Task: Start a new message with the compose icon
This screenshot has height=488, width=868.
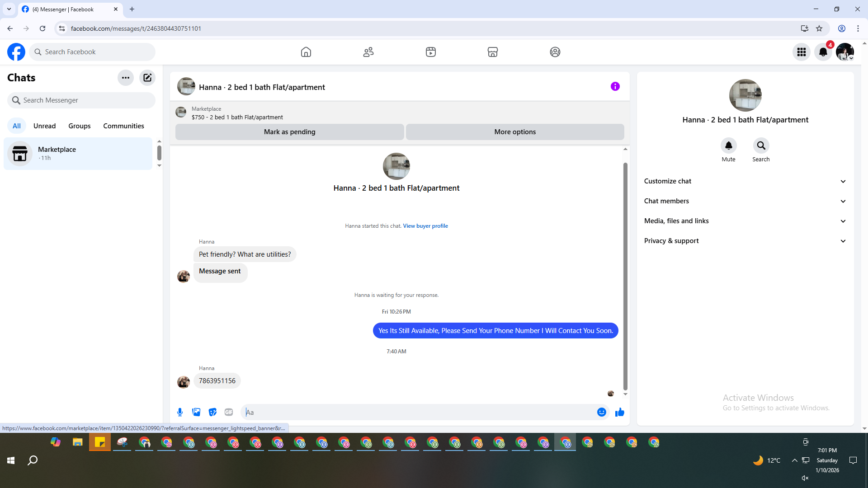Action: [x=147, y=78]
